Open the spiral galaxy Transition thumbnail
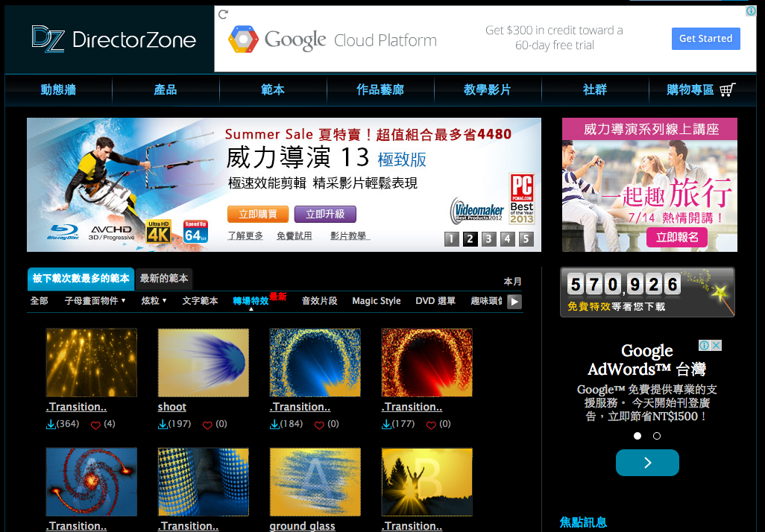 point(91,482)
